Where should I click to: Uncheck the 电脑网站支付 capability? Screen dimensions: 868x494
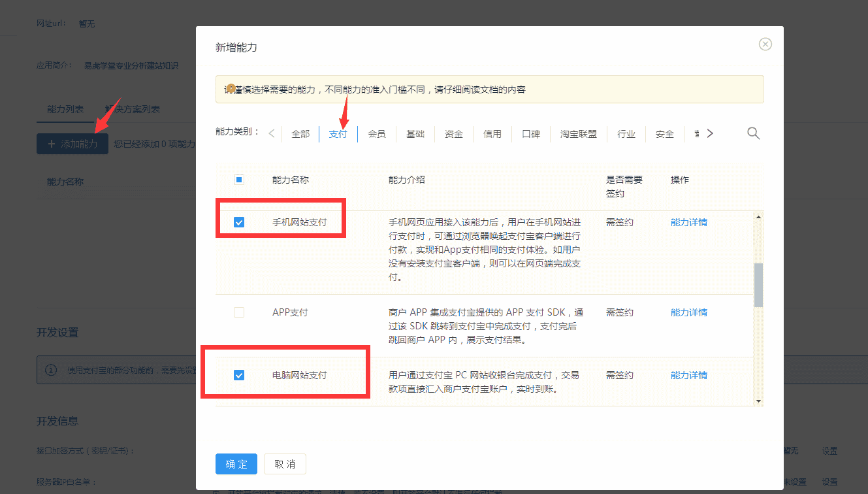point(239,374)
